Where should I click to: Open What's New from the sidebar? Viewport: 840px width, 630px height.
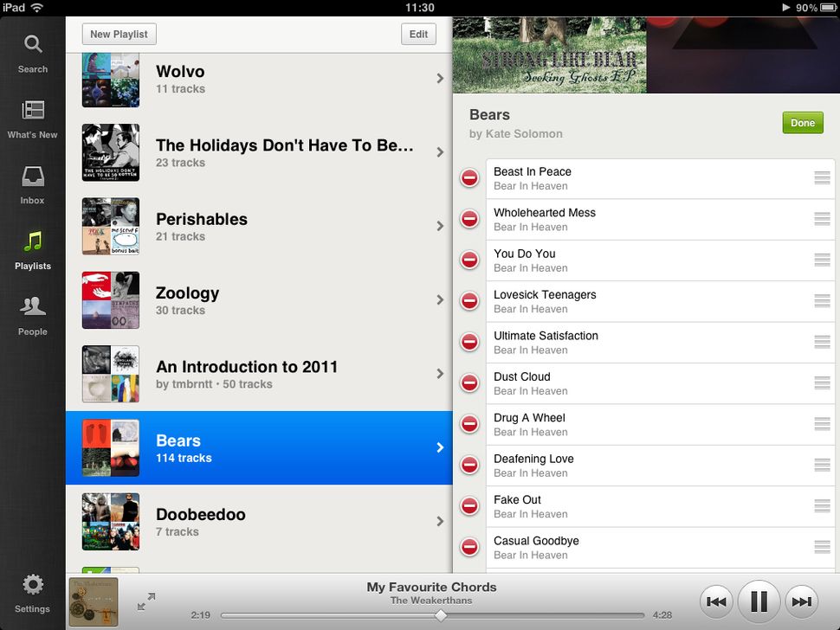pos(33,111)
